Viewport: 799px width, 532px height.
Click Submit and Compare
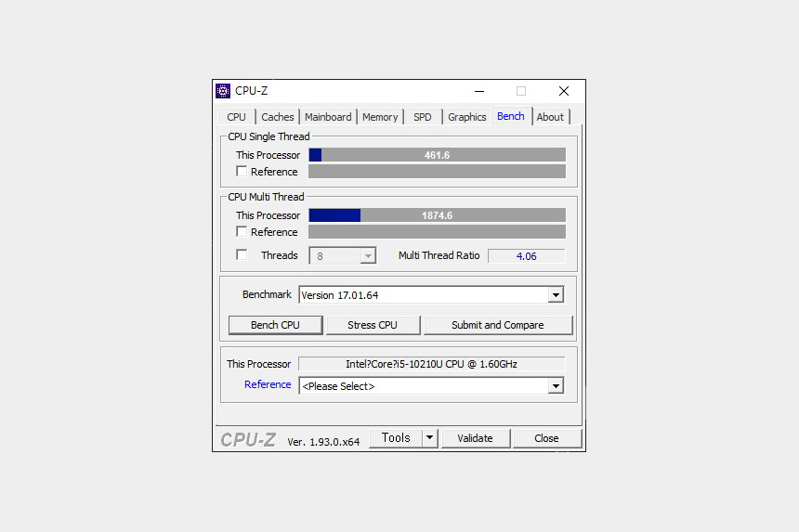[498, 325]
